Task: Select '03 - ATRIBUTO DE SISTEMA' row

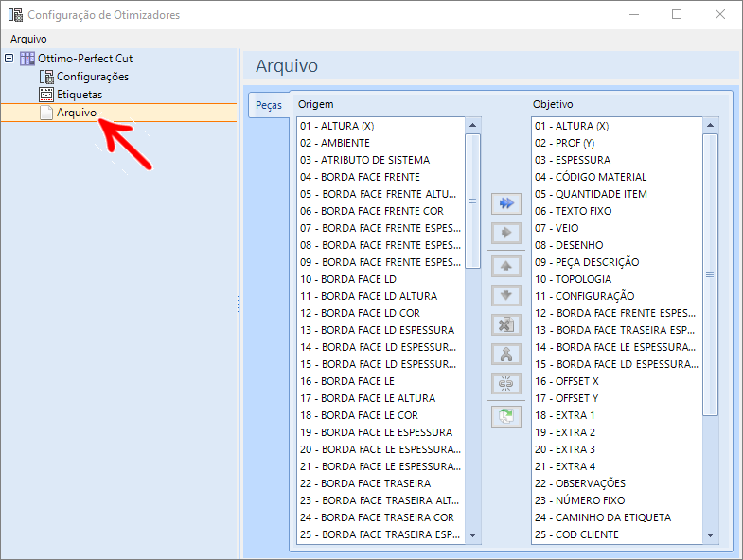Action: click(x=381, y=160)
